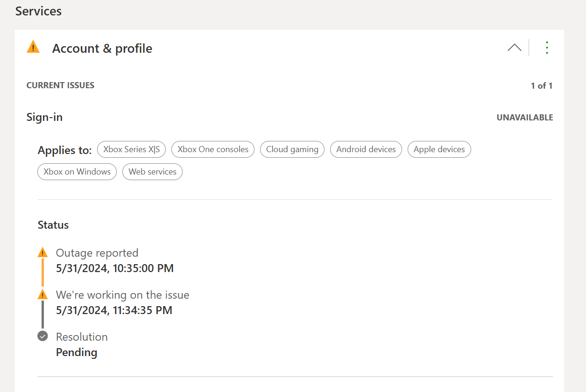Click the Sign-in issue title
586x392 pixels.
pos(44,117)
